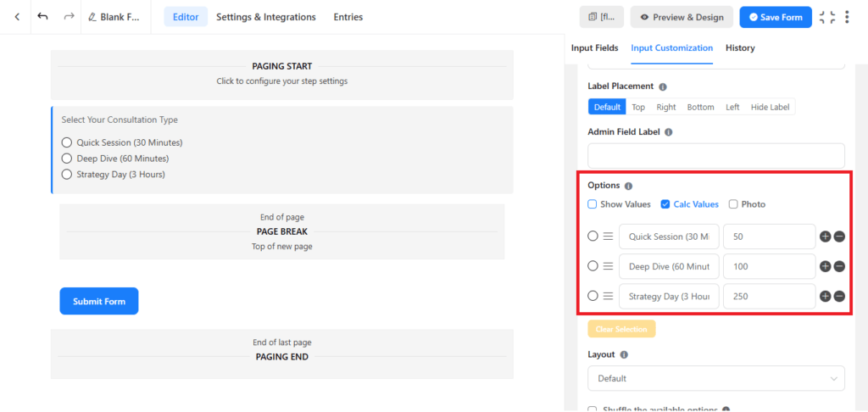Screen dimensions: 868x412
Task: Click PAGING START to configure steps
Action: [x=281, y=75]
